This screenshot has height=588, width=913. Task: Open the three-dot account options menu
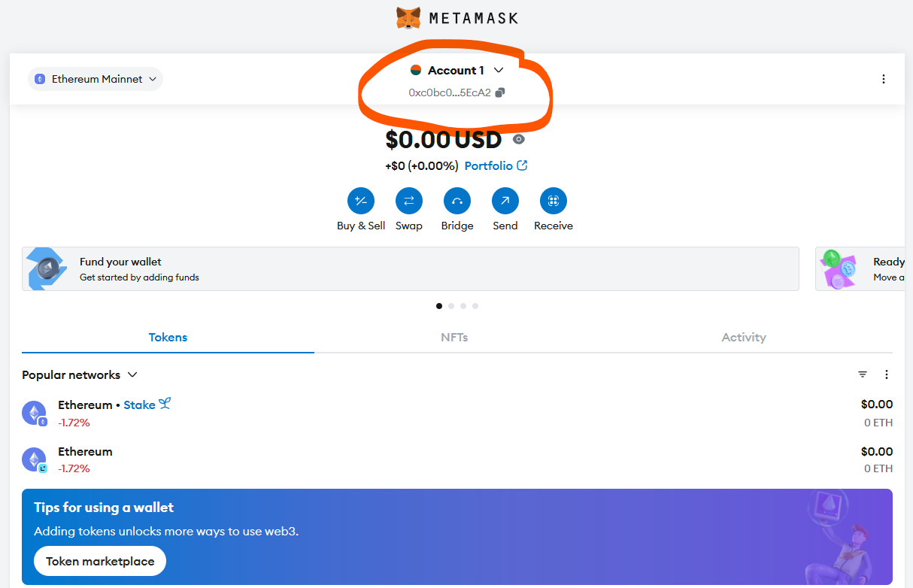coord(884,79)
